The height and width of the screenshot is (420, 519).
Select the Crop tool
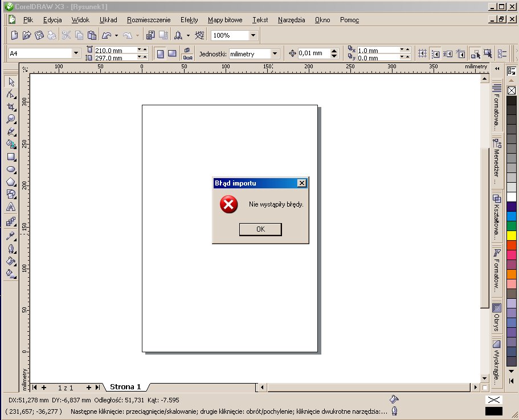[11, 106]
